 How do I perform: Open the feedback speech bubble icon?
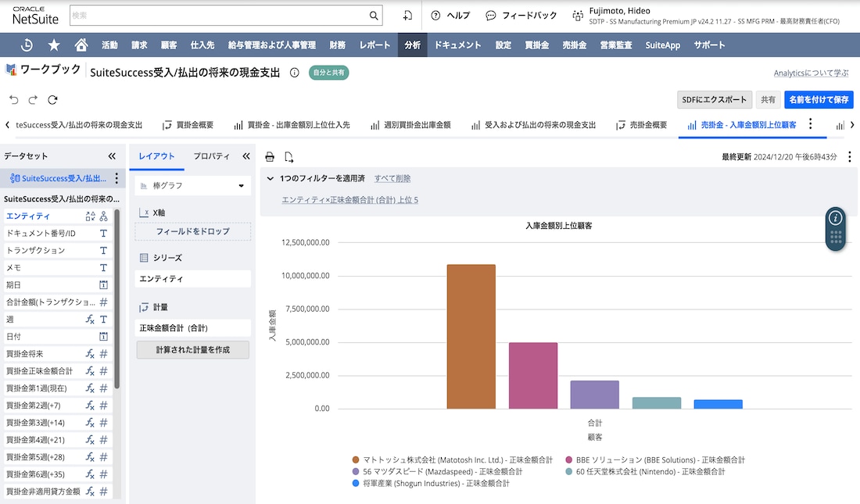pos(491,16)
